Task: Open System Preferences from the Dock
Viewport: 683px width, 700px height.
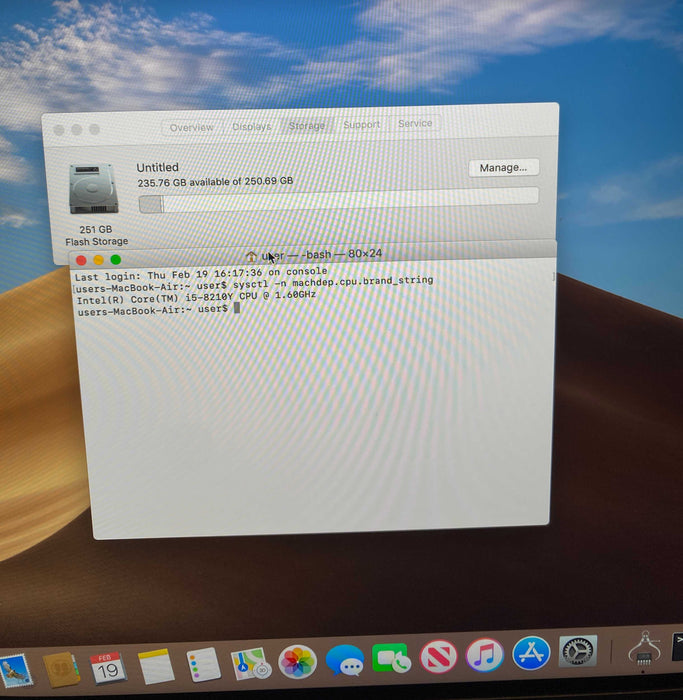Action: [578, 651]
